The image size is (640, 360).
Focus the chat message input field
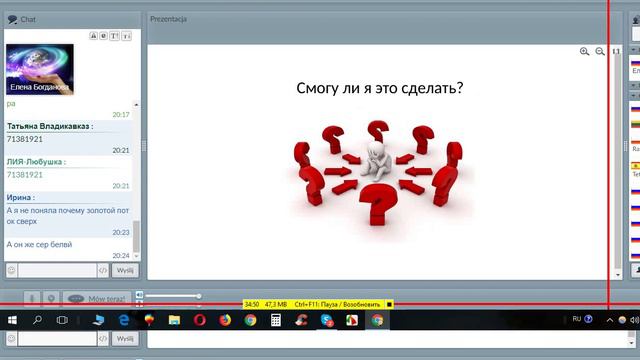tap(57, 270)
